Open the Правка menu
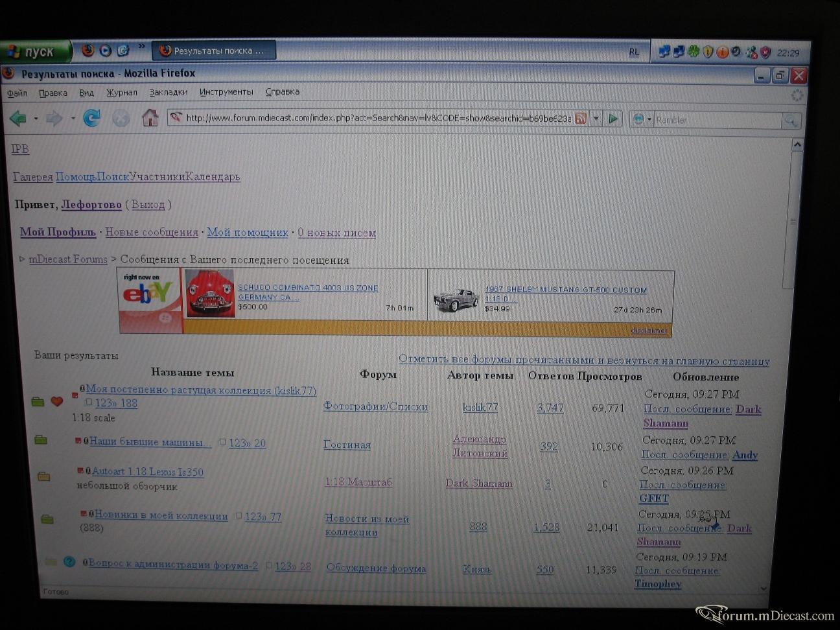The width and height of the screenshot is (840, 630). [x=53, y=93]
